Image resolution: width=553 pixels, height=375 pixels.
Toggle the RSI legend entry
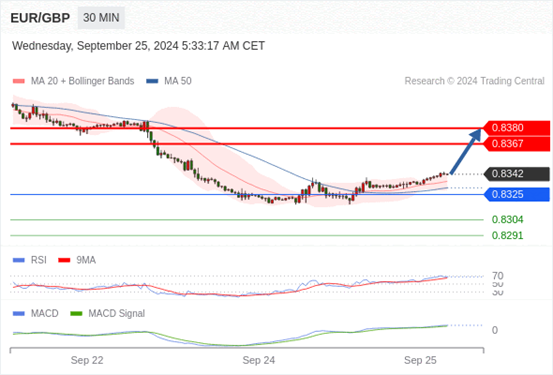tap(30, 260)
